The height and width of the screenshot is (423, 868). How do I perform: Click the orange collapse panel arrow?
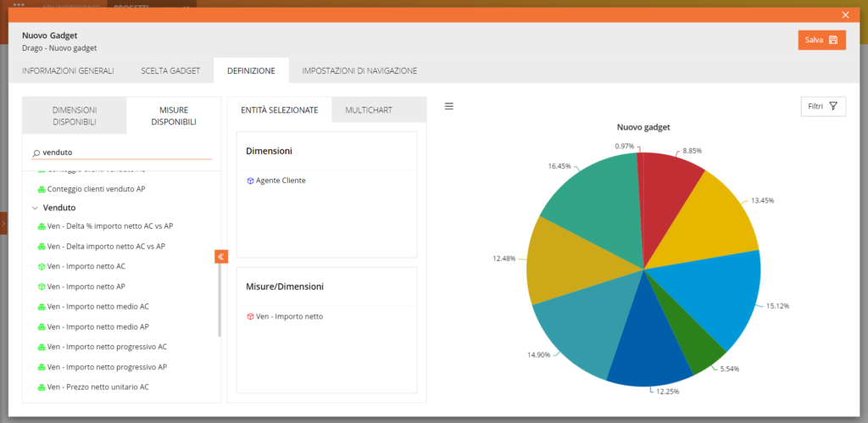(221, 257)
